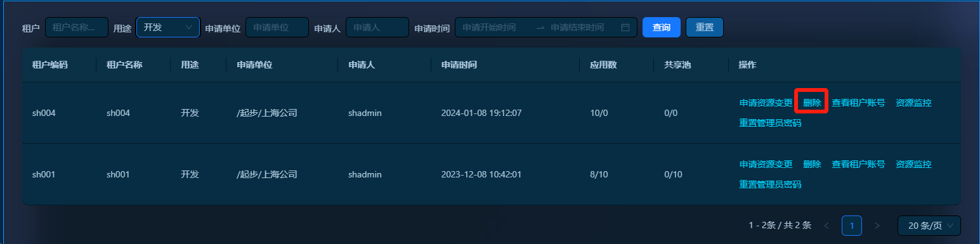
Task: Click the 重置 button
Action: (x=705, y=27)
